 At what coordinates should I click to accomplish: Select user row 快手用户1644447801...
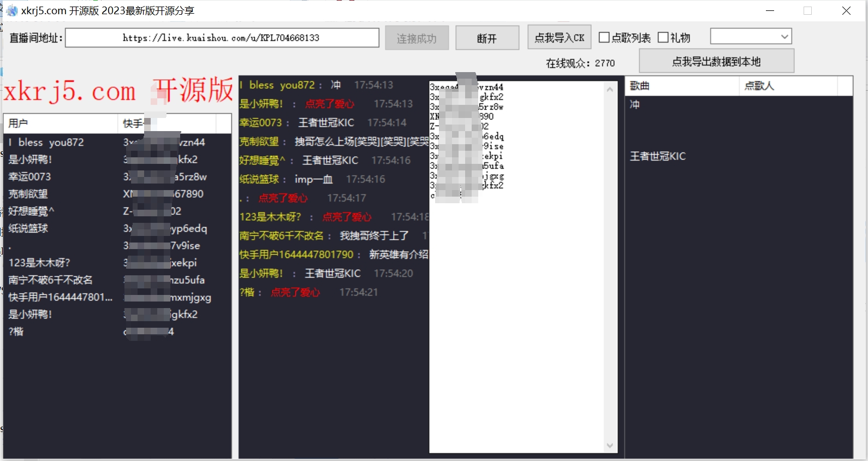(117, 297)
